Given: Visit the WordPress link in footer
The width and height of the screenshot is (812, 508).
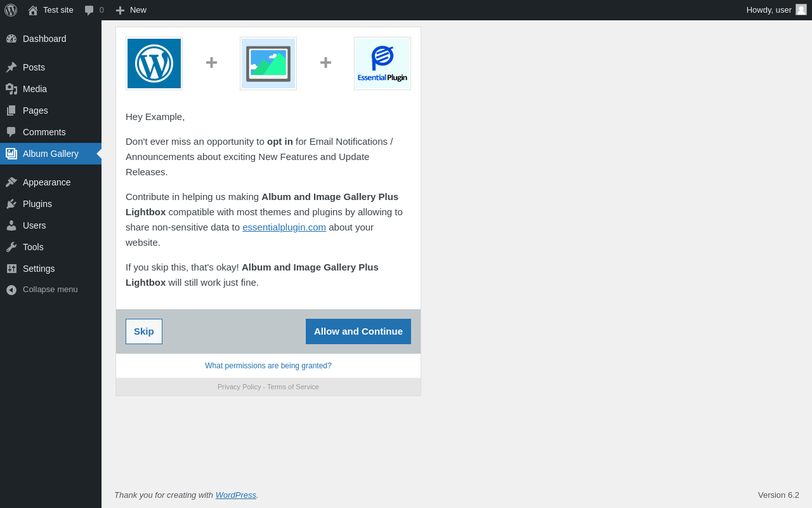Looking at the screenshot, I should pos(236,495).
